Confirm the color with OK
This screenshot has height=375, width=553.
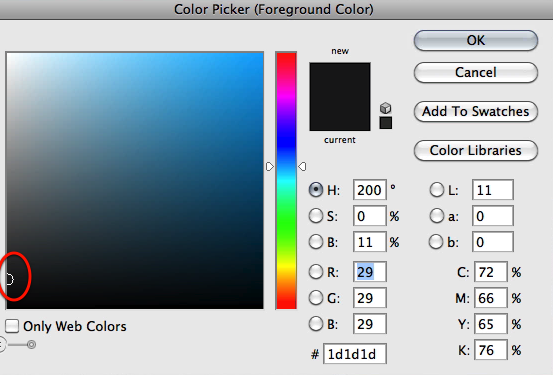point(476,41)
